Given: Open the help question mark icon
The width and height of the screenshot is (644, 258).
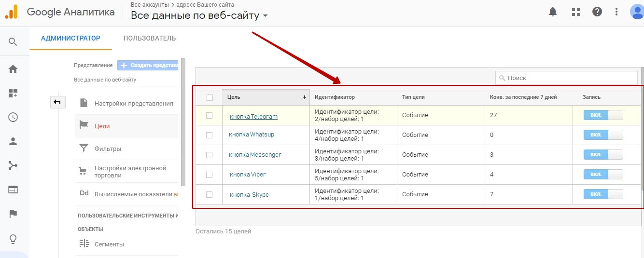Looking at the screenshot, I should [x=597, y=12].
